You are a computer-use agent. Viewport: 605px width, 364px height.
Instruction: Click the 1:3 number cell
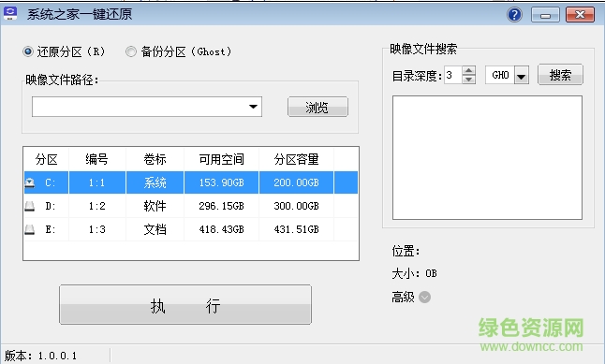tap(96, 230)
